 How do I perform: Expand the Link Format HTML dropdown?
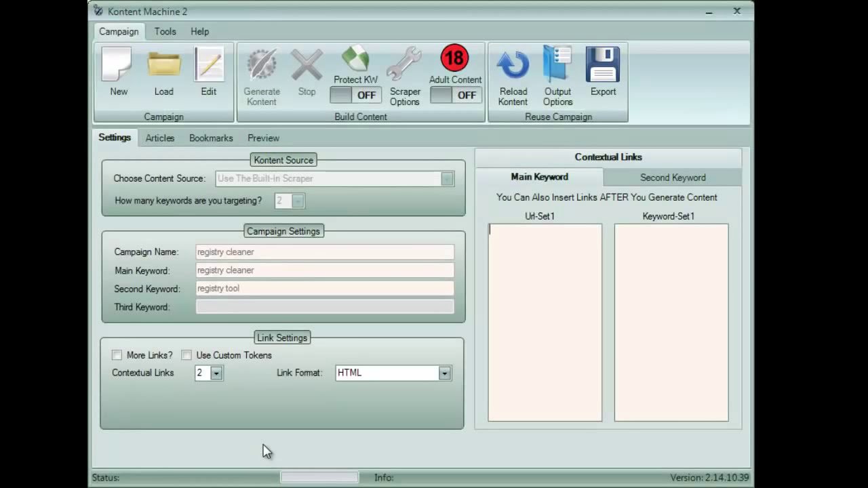(x=445, y=373)
